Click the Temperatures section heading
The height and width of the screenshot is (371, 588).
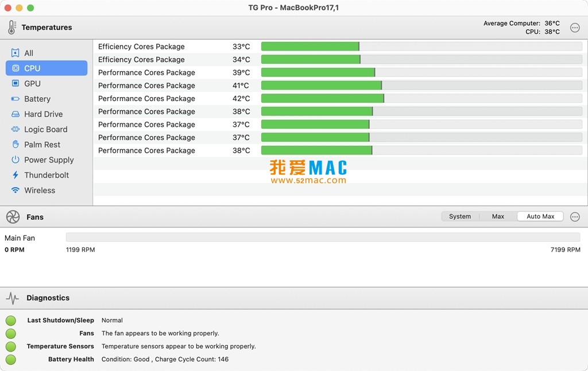point(47,28)
